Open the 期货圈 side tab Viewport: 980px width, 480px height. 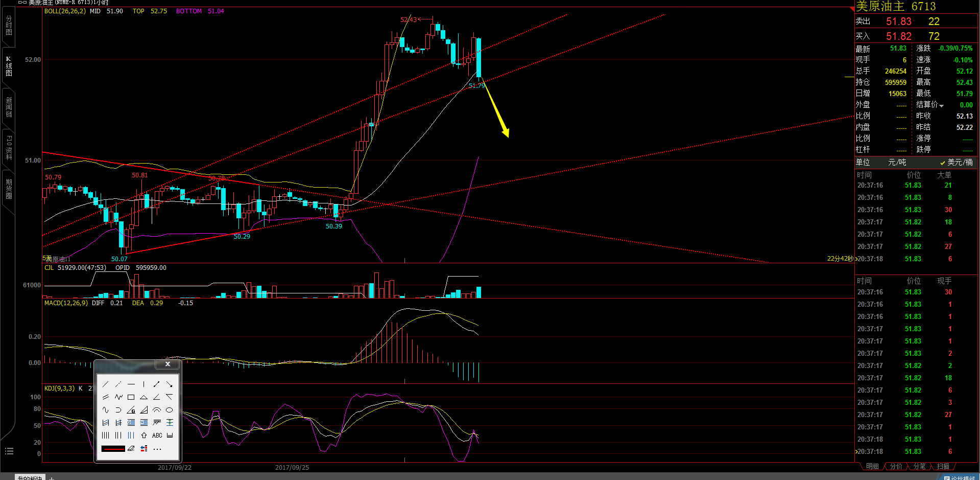point(9,189)
